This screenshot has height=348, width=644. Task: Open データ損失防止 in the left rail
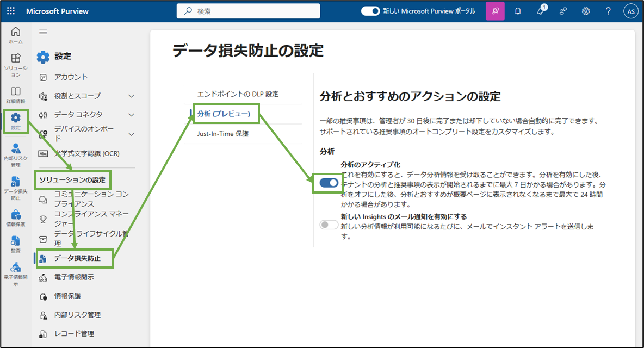16,188
